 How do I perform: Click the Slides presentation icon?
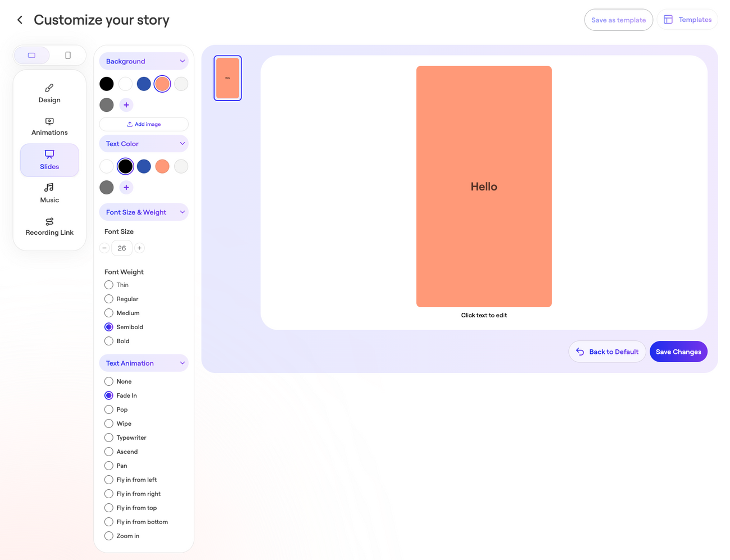click(49, 154)
